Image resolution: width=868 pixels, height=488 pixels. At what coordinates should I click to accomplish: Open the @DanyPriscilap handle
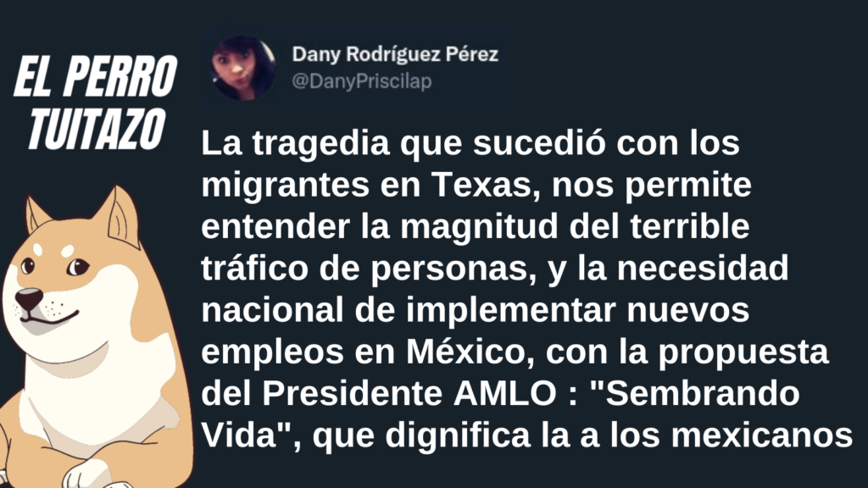click(361, 82)
